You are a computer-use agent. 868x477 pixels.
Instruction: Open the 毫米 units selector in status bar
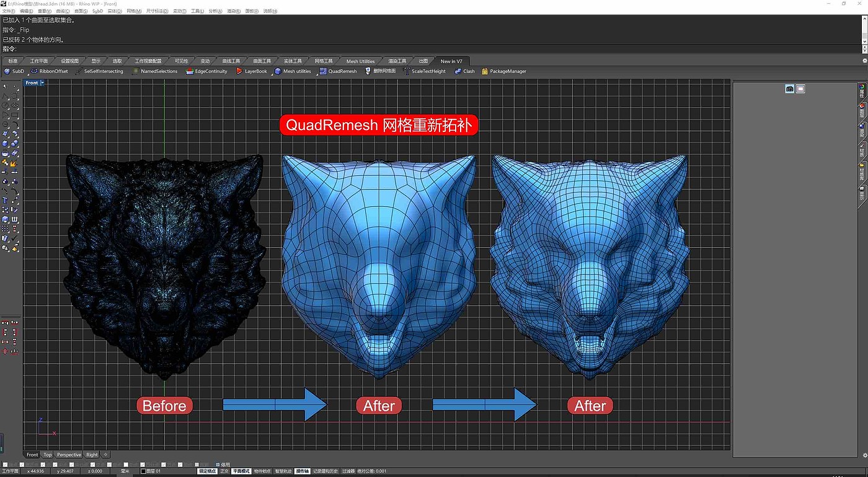pos(125,471)
